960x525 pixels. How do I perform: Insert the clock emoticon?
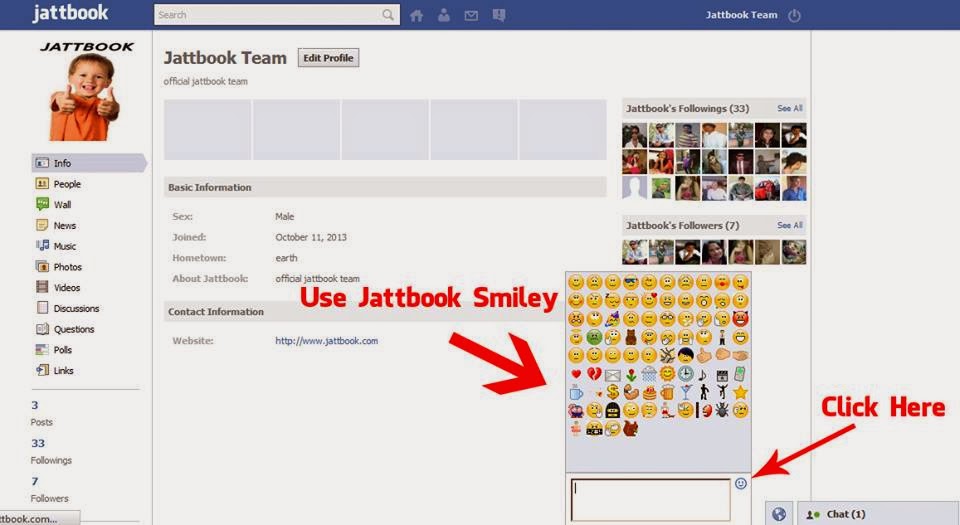click(x=686, y=374)
